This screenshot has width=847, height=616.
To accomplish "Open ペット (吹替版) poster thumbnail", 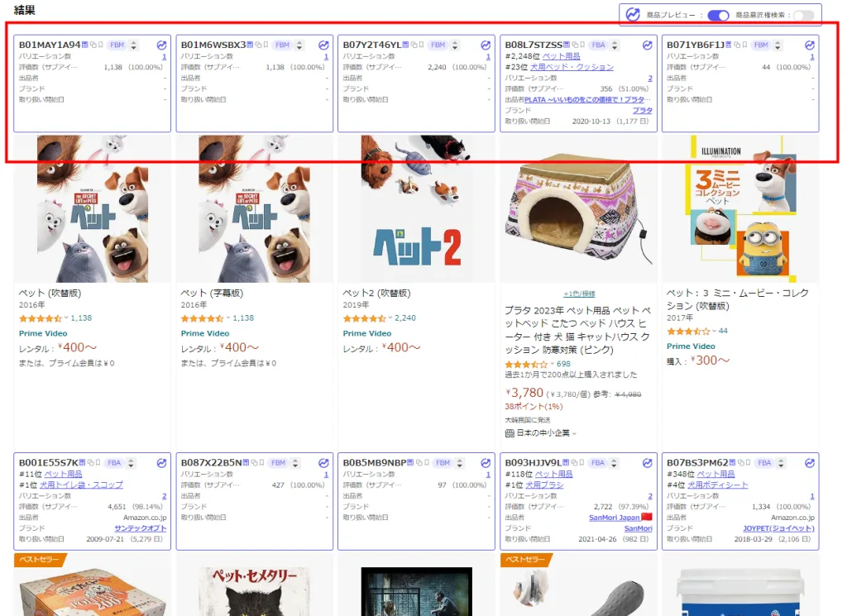I will pos(93,208).
